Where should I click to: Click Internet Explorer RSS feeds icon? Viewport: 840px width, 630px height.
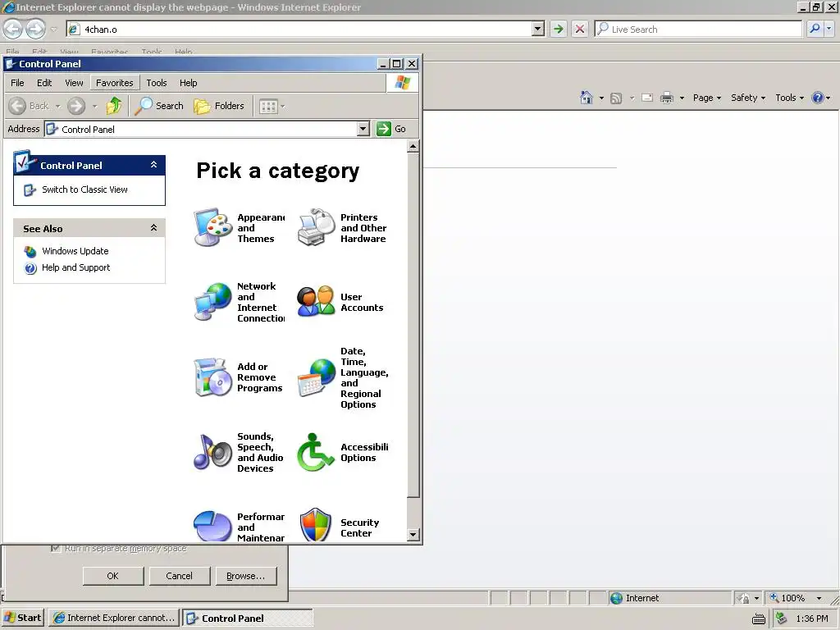coord(616,98)
